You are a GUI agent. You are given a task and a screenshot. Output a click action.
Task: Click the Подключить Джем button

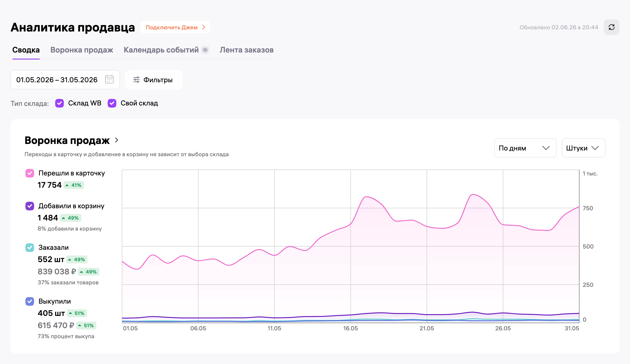175,27
